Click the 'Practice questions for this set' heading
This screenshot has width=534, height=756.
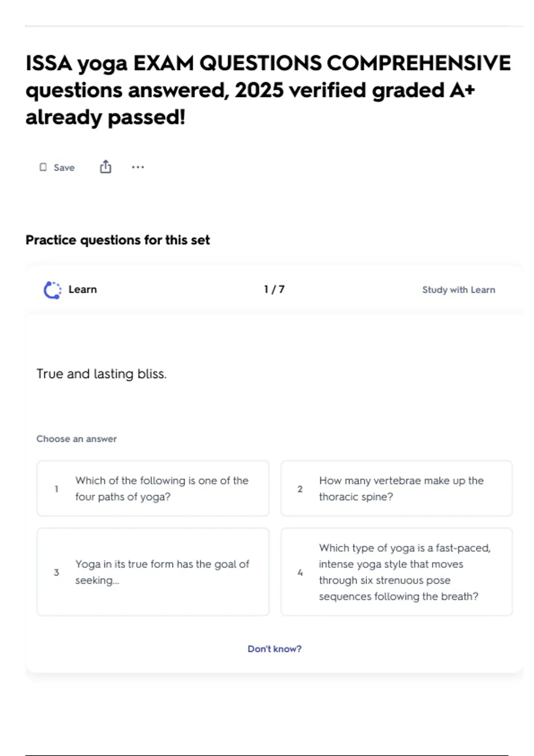pyautogui.click(x=117, y=240)
